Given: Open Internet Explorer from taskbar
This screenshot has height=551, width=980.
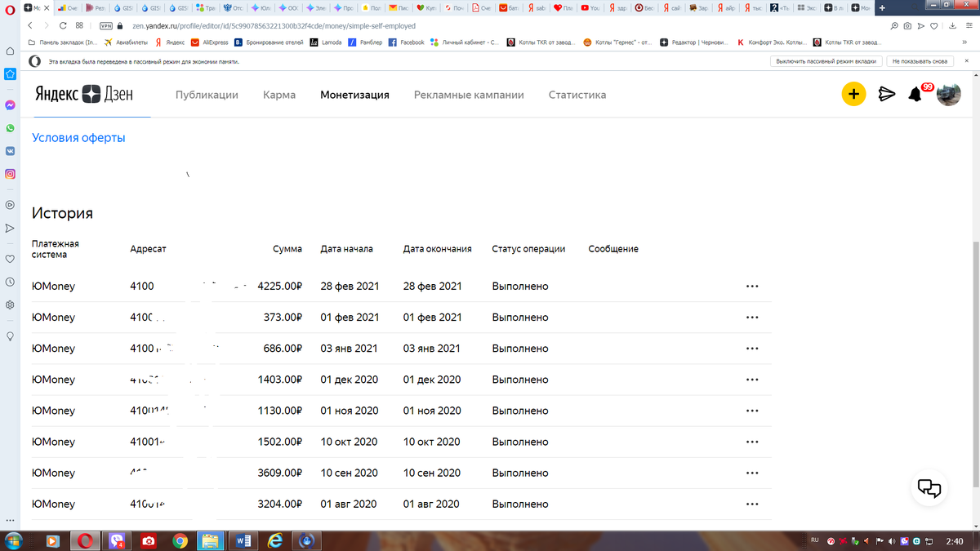Looking at the screenshot, I should tap(274, 540).
